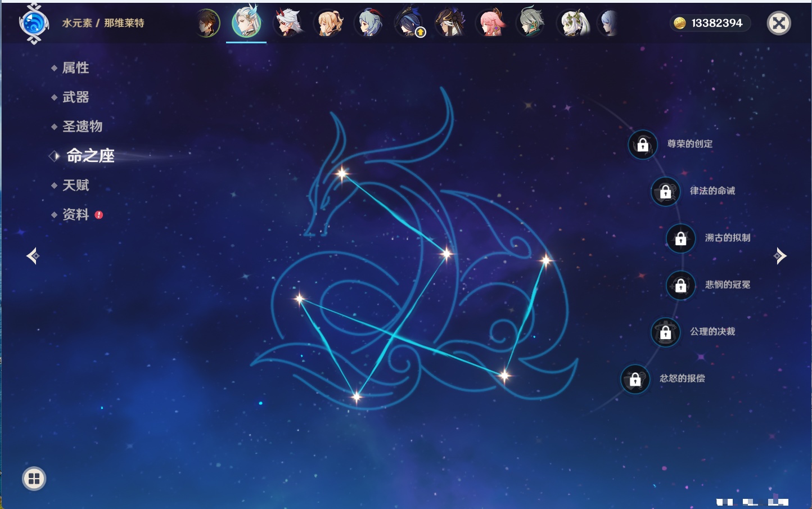Click the lock icon for 溯古的拟制
This screenshot has height=509, width=812.
pyautogui.click(x=680, y=238)
